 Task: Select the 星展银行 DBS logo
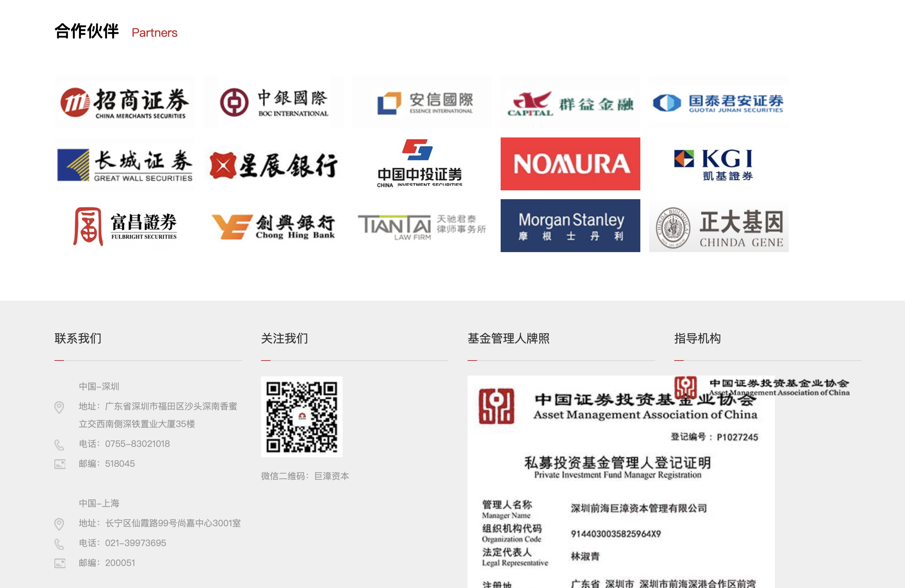tap(273, 164)
